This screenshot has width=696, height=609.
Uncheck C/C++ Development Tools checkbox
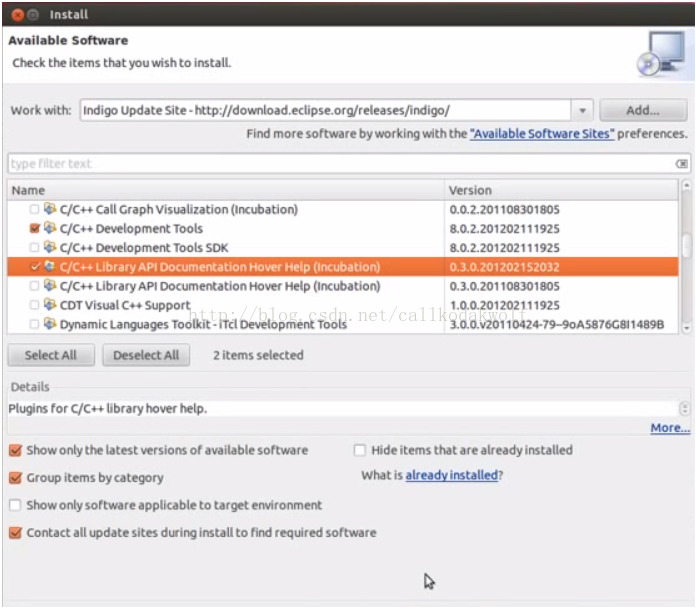click(x=34, y=228)
